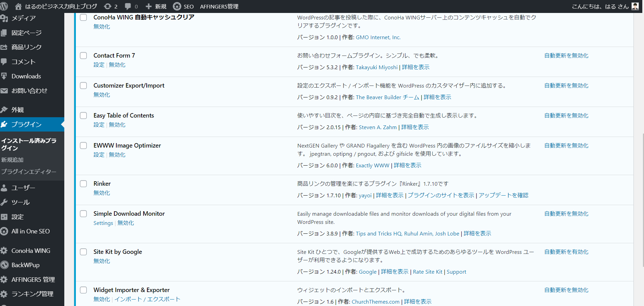Open the updates icon showing 2
Image resolution: width=644 pixels, height=306 pixels.
coord(108,6)
